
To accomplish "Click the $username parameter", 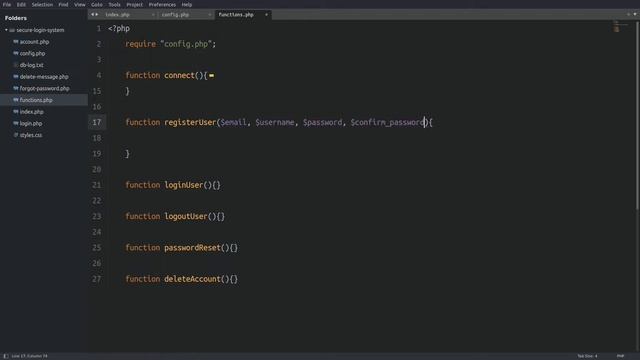I will [x=275, y=122].
